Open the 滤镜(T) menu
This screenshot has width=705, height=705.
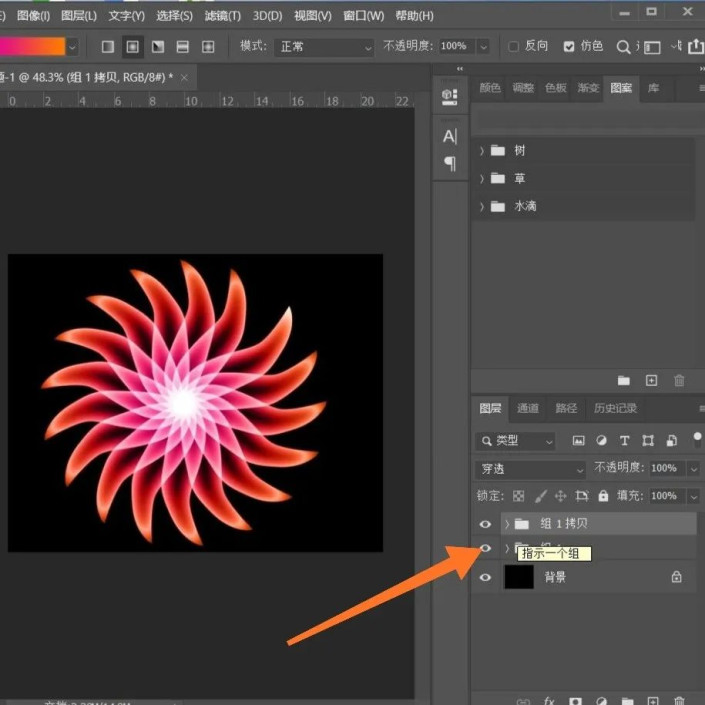pos(223,16)
